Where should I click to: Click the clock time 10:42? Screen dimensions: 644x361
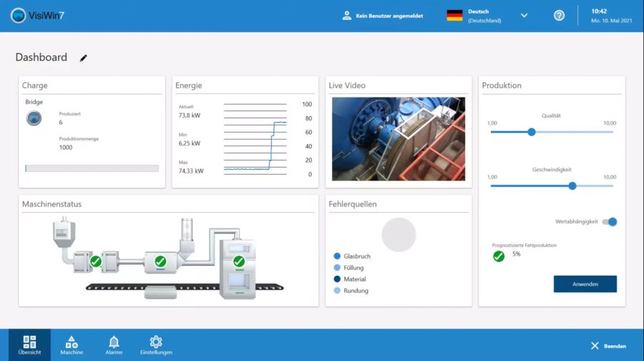pos(599,11)
